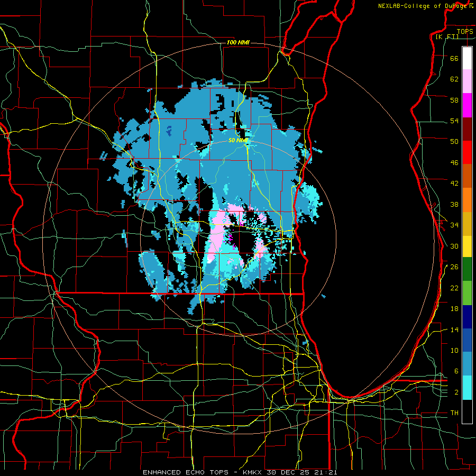476x476 pixels.
Task: Click the '18' legend value label
Action: coord(454,308)
